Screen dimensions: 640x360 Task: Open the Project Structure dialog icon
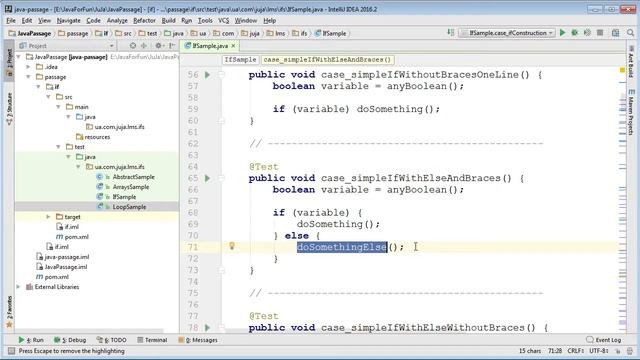click(x=616, y=33)
